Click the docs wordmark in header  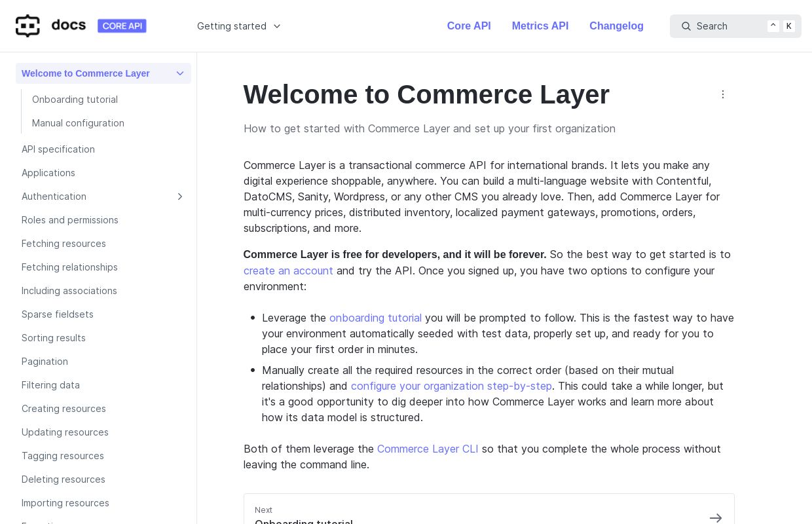coord(69,26)
